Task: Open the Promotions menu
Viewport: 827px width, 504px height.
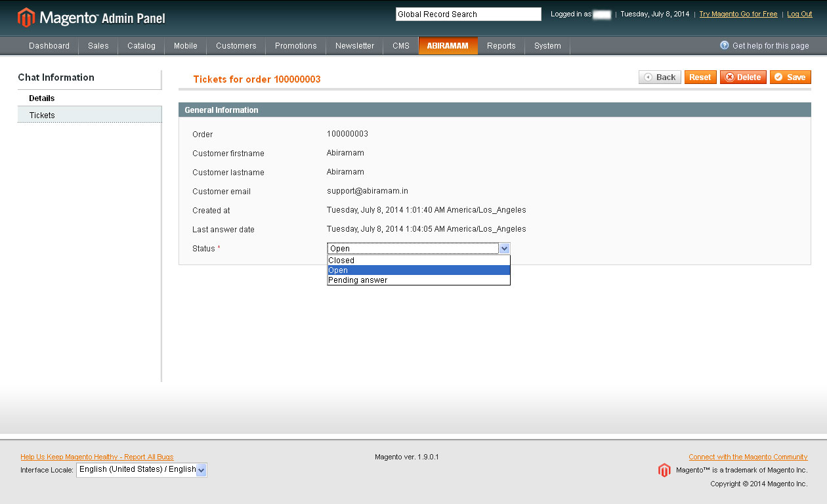Action: pos(296,46)
